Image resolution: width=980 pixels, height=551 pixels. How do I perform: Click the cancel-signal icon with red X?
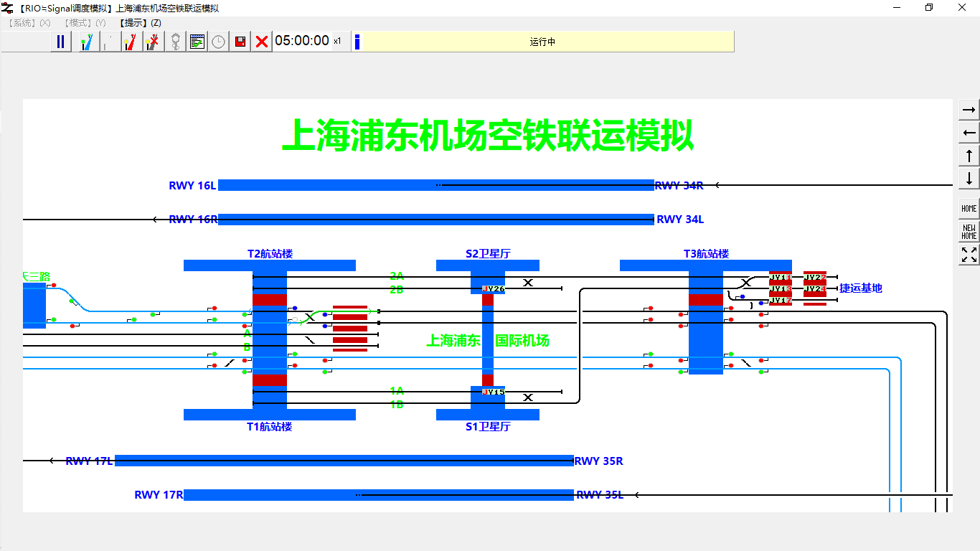pyautogui.click(x=152, y=42)
